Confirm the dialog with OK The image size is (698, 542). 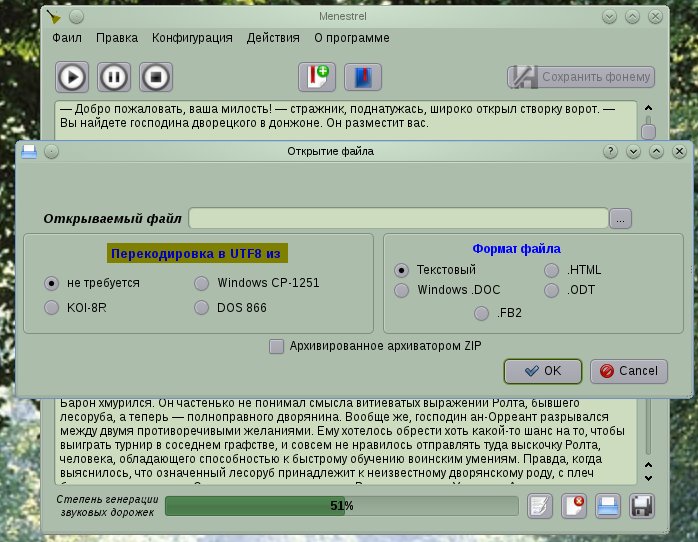tap(543, 371)
